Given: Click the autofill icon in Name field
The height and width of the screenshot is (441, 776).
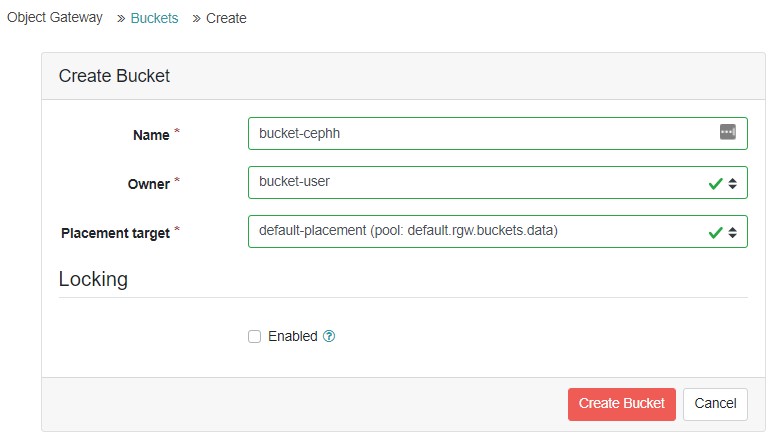Looking at the screenshot, I should click(727, 132).
